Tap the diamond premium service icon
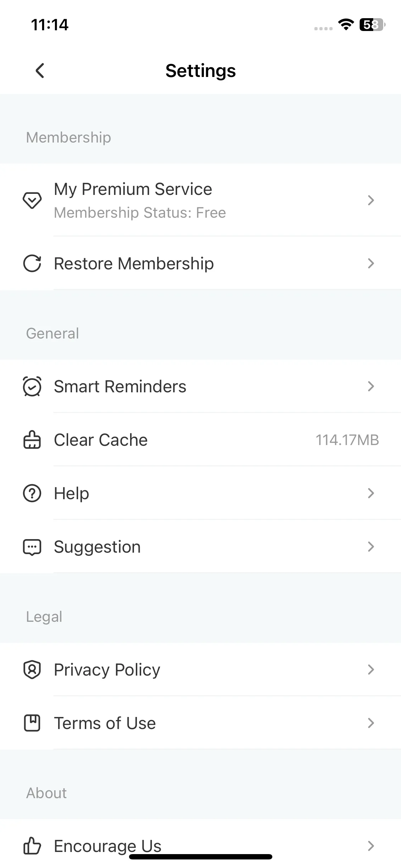Image resolution: width=401 pixels, height=868 pixels. coord(32,200)
